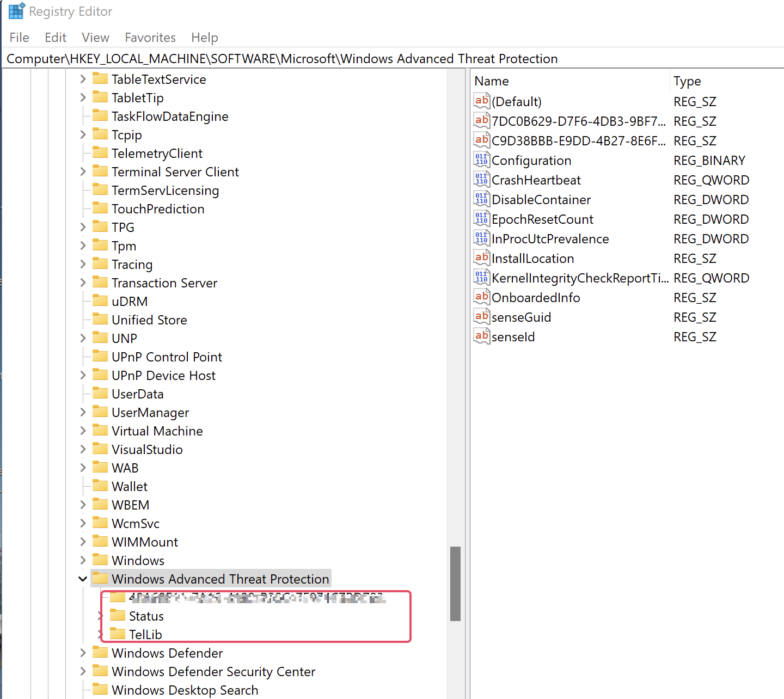
Task: Open the Favorites menu
Action: [x=150, y=37]
